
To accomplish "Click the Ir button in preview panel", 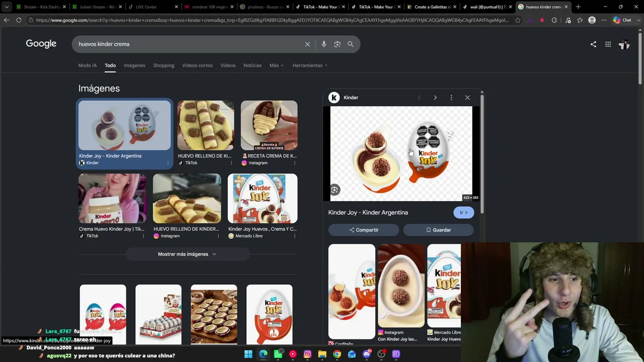I will click(463, 213).
